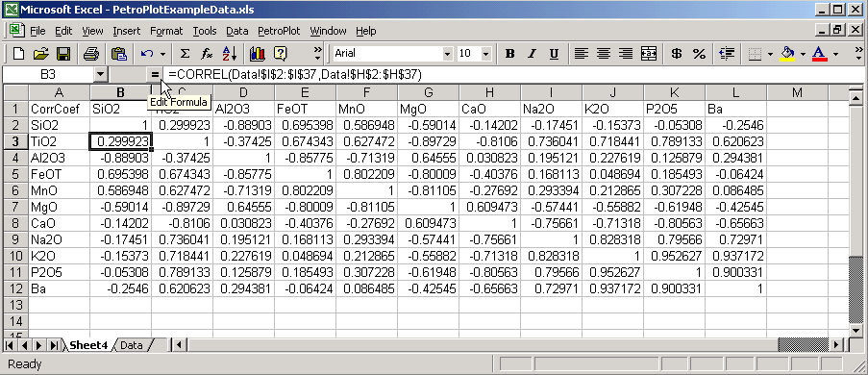The width and height of the screenshot is (868, 375).
Task: Click the formula bar CORREL formula
Action: coord(295,74)
